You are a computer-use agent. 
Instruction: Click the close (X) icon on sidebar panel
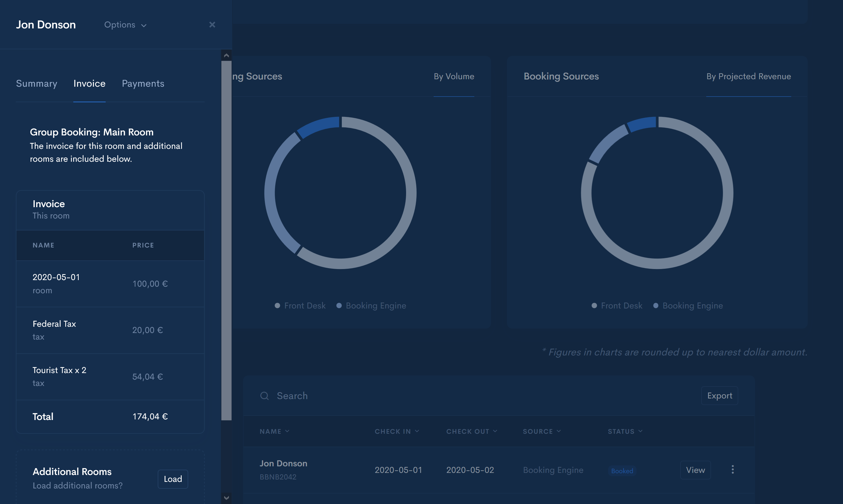pos(212,25)
